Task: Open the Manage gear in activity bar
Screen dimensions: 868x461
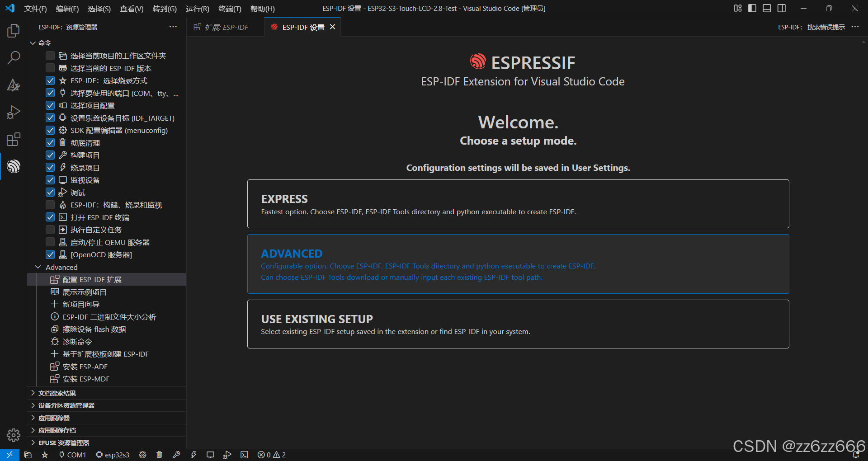Action: tap(14, 435)
